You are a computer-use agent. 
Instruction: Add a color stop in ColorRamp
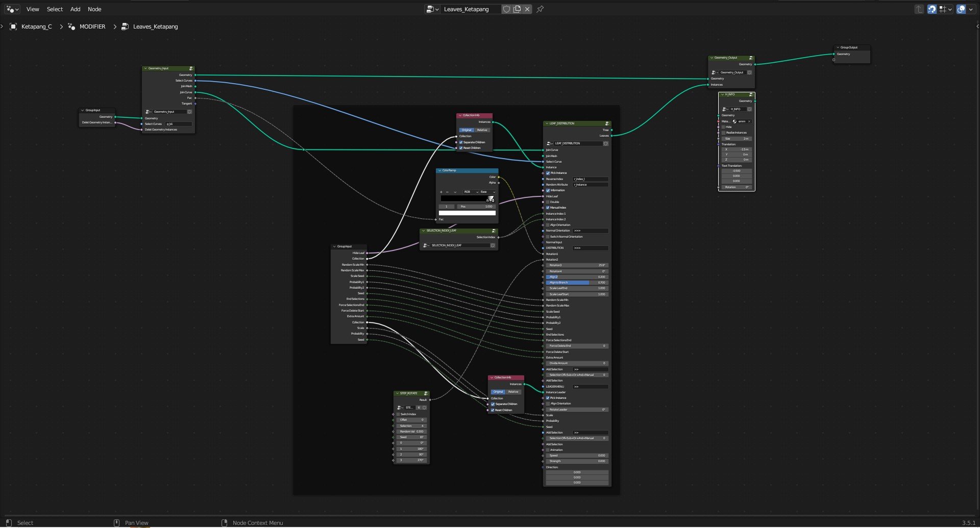441,192
